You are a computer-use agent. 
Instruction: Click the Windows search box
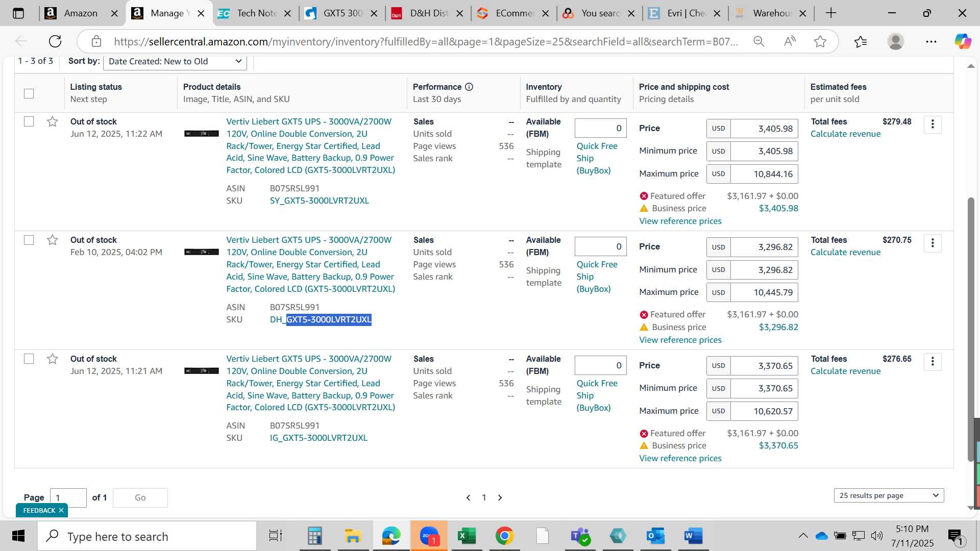(147, 536)
